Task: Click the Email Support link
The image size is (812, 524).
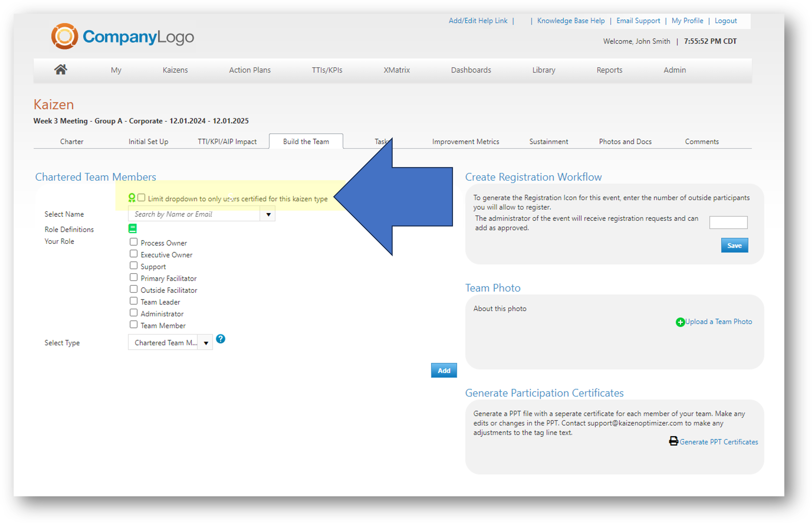Action: 638,21
